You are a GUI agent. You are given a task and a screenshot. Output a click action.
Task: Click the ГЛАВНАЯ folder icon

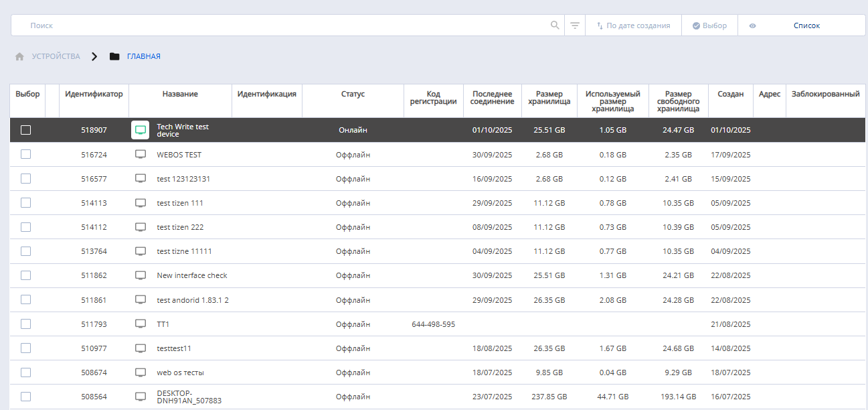[x=114, y=56]
